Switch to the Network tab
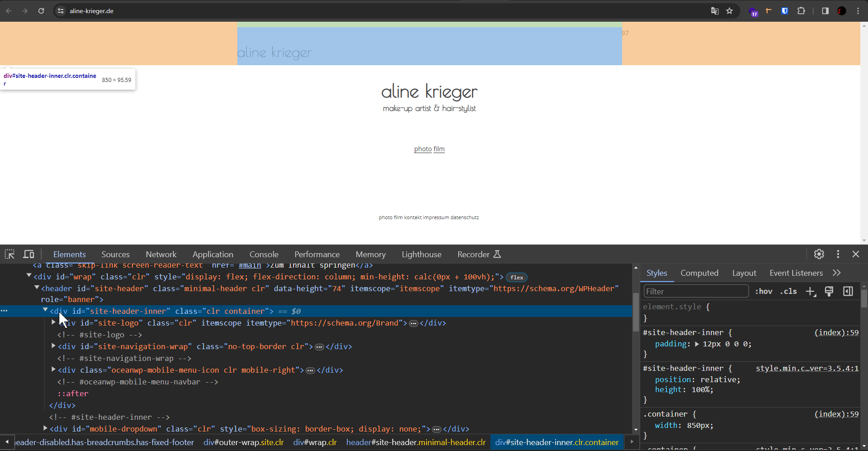Screen dimensions: 868x451 [x=161, y=254]
